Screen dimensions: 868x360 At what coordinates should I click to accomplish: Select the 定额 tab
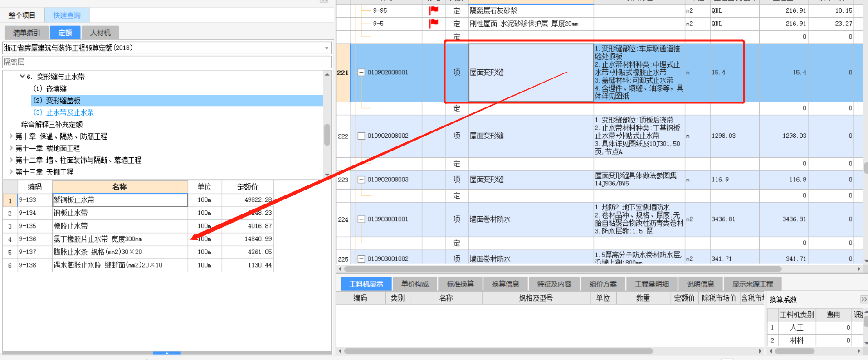pos(65,33)
